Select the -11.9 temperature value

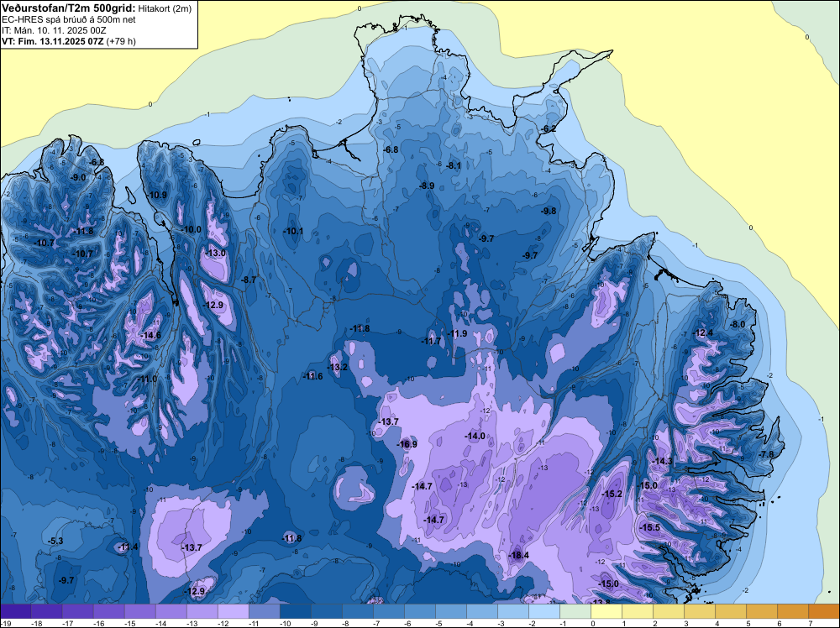coord(457,333)
